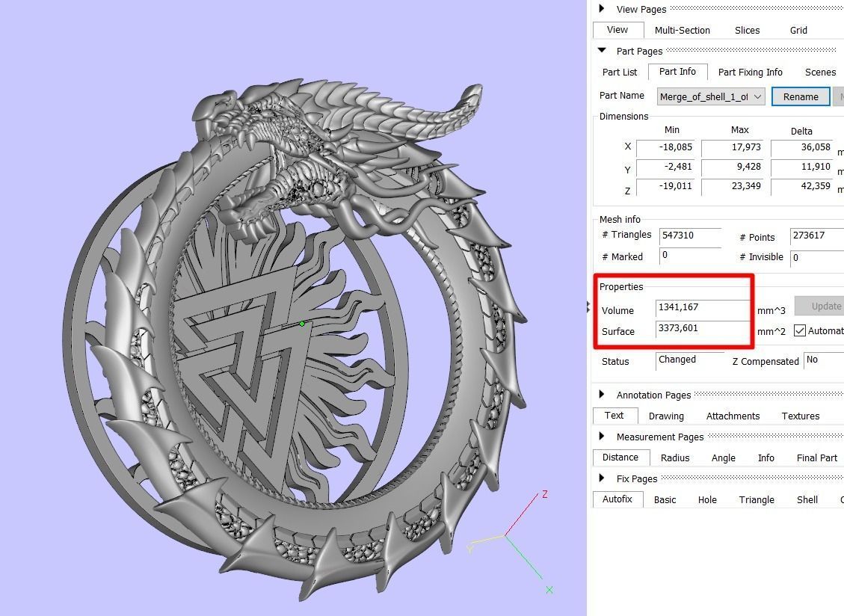Image resolution: width=844 pixels, height=616 pixels.
Task: Open the Drawing annotation tab
Action: click(666, 416)
